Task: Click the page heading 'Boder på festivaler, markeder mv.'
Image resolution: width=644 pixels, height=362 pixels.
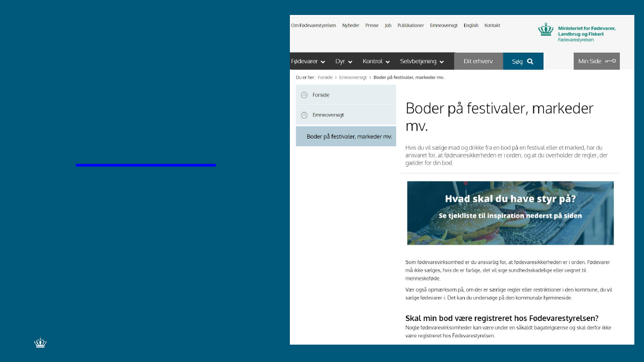Action: [500, 116]
